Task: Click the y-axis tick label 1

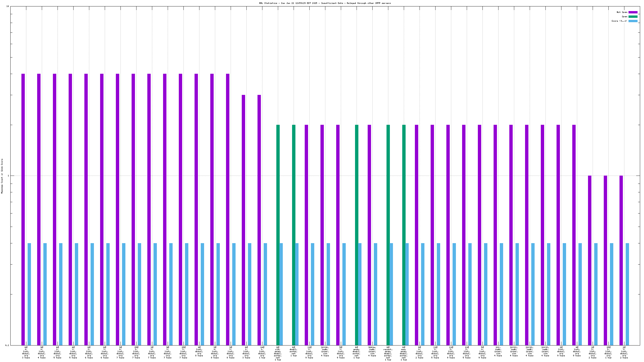Action: pos(8,176)
